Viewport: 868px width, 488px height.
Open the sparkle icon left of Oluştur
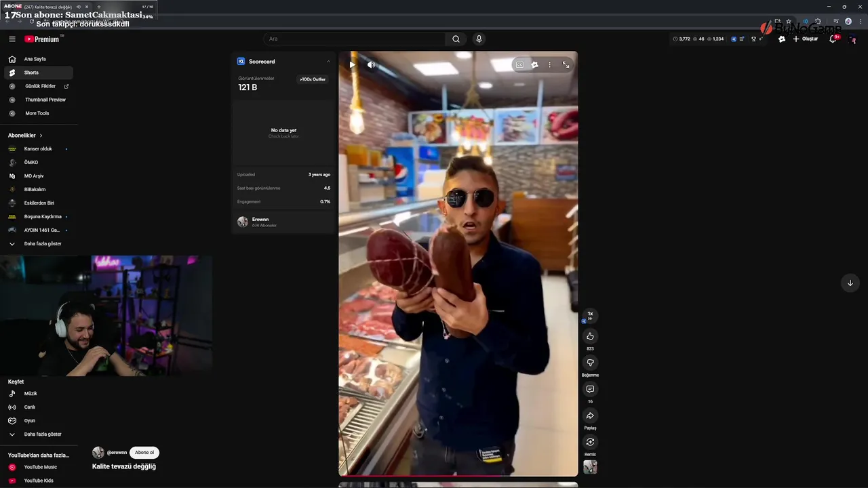click(782, 39)
